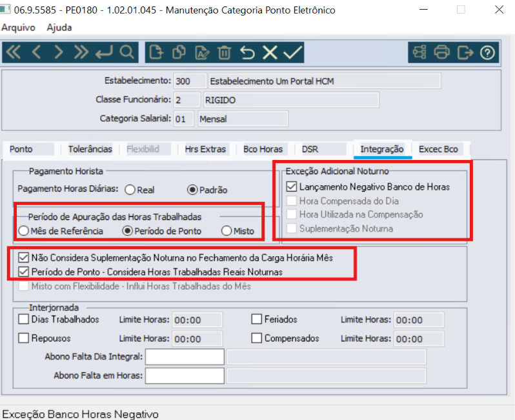The height and width of the screenshot is (420, 515).
Task: Undo changes with curved arrow icon
Action: click(x=247, y=52)
